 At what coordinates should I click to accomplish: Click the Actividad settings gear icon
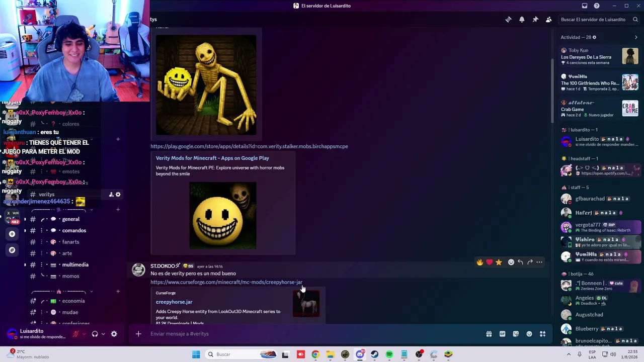594,37
